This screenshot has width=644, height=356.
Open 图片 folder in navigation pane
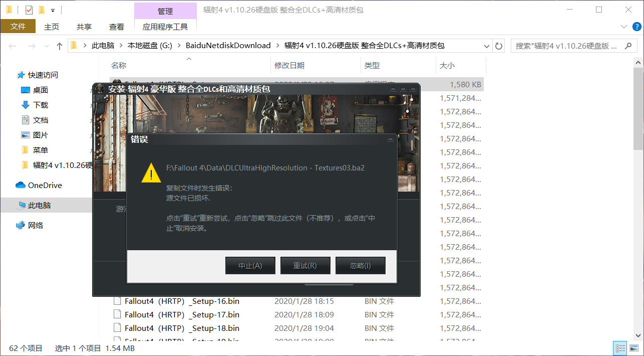tap(40, 135)
